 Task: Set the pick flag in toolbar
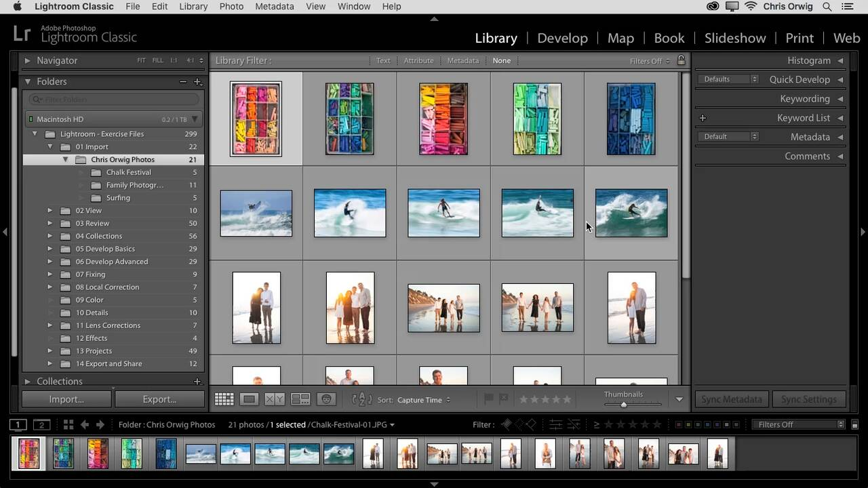click(488, 399)
